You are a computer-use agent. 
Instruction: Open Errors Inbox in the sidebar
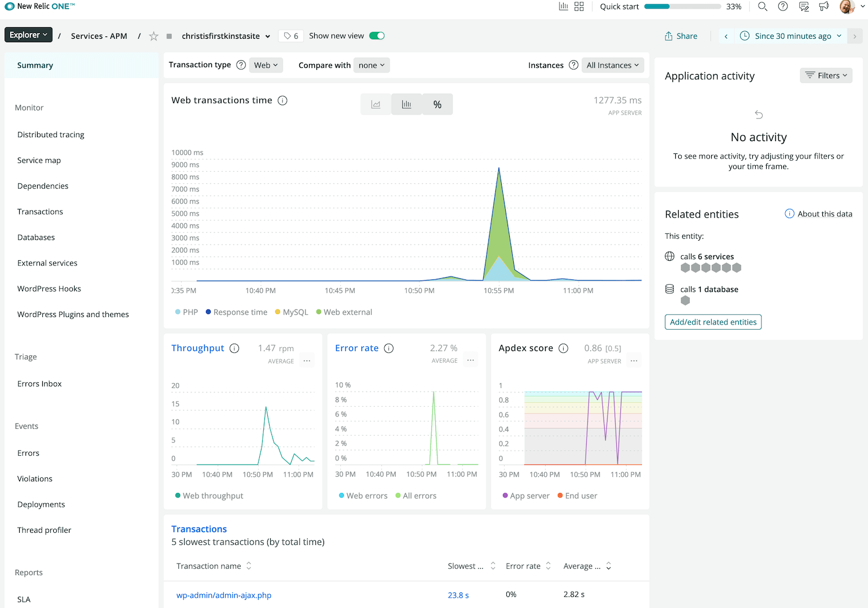tap(39, 384)
